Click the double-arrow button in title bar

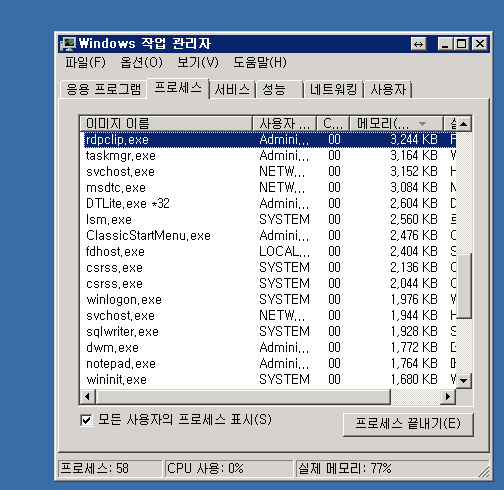click(419, 44)
